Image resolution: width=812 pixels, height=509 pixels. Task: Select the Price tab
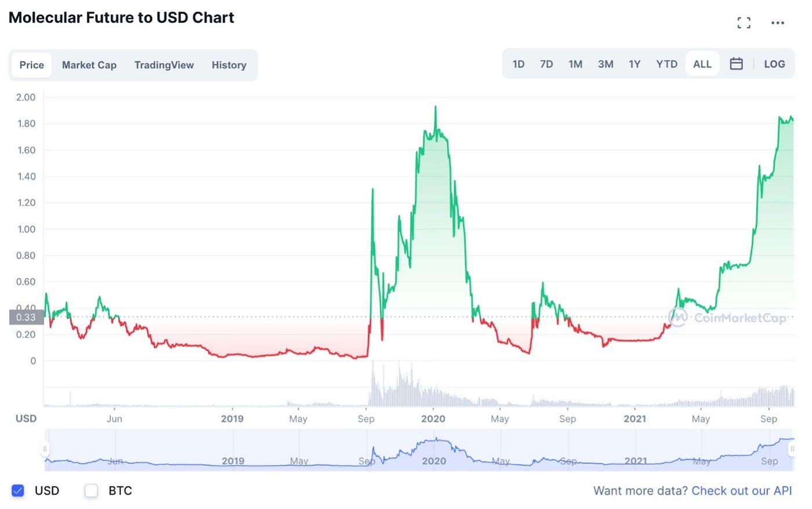pos(31,65)
